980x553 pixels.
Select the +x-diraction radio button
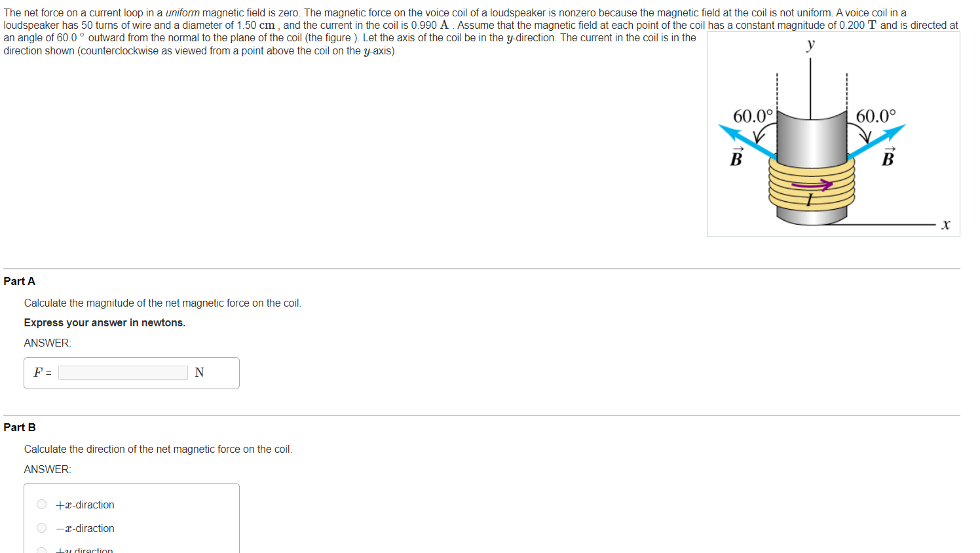click(42, 505)
